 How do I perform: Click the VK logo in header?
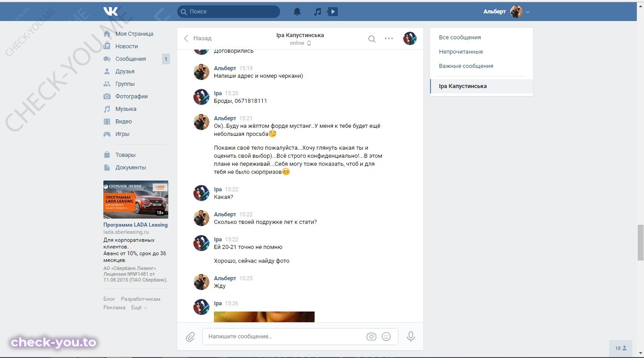(111, 11)
